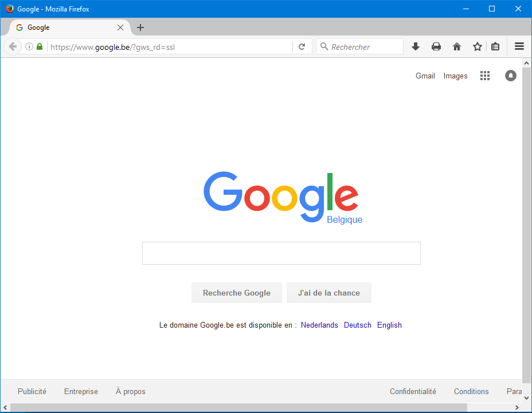Open the Confidentialité footer link

coord(413,391)
